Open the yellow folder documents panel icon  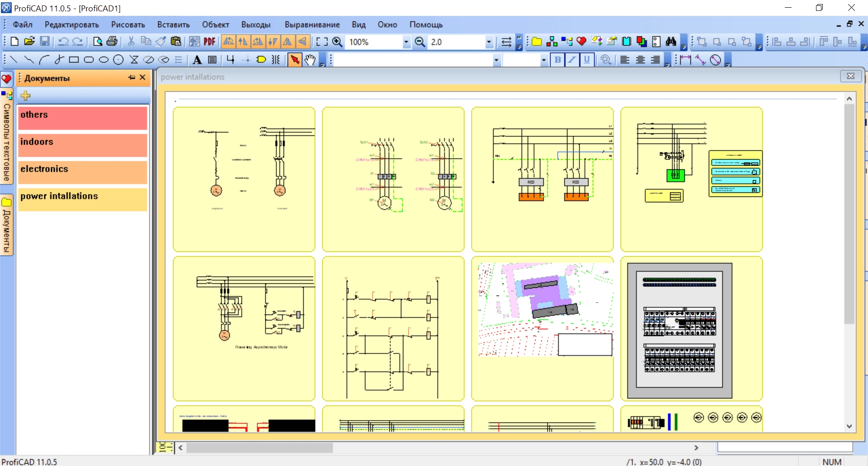537,42
